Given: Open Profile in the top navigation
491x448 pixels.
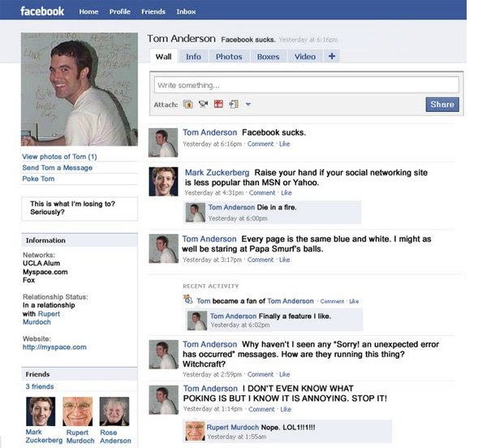Looking at the screenshot, I should click(x=119, y=11).
